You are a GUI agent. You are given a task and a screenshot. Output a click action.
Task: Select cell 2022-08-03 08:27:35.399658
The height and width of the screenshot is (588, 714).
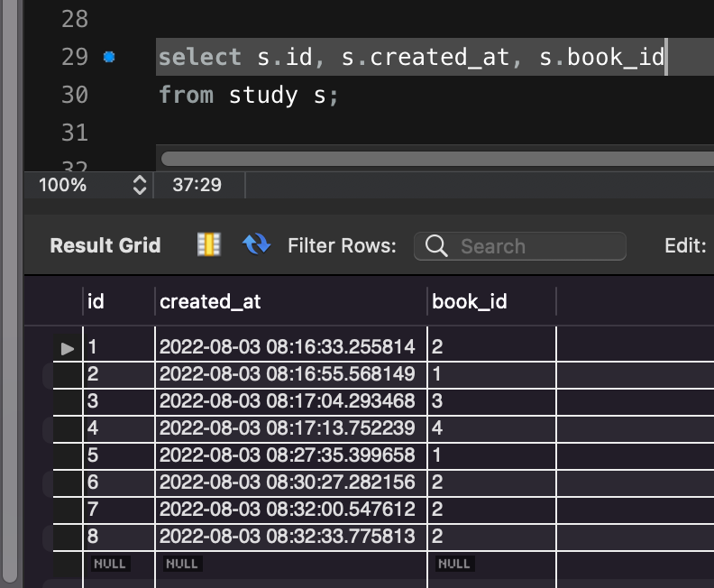click(x=291, y=455)
